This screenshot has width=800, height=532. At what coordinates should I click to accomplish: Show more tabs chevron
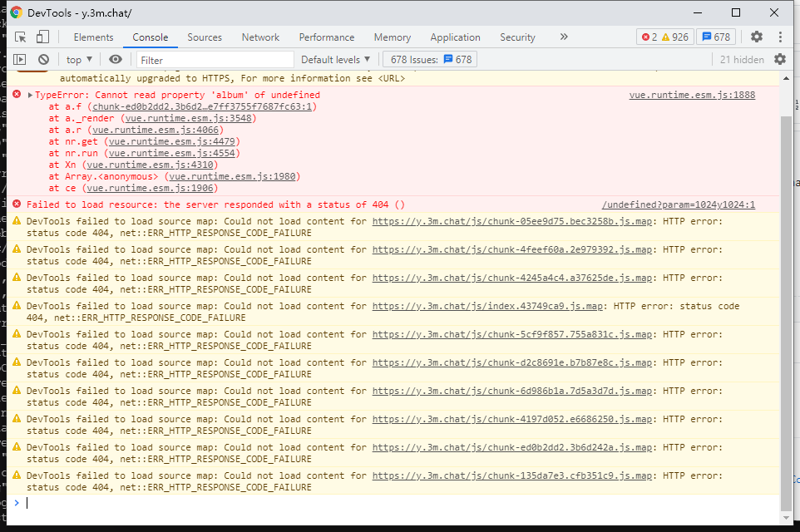pos(563,37)
